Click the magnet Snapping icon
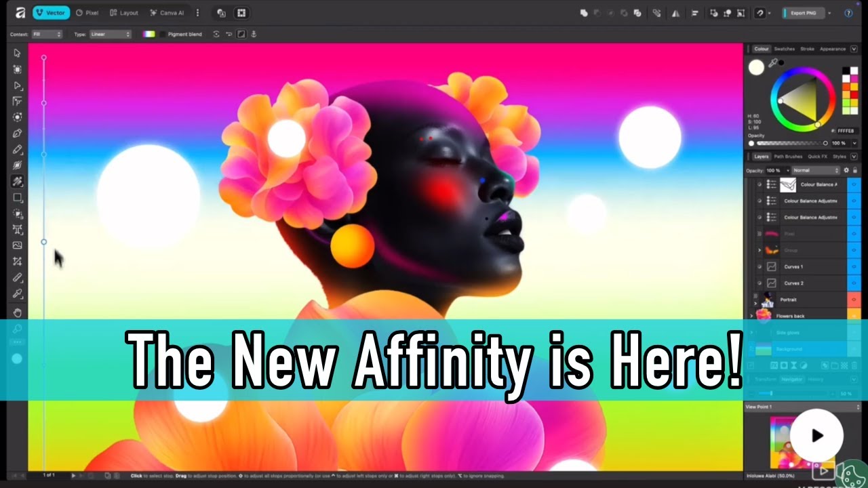 [760, 13]
